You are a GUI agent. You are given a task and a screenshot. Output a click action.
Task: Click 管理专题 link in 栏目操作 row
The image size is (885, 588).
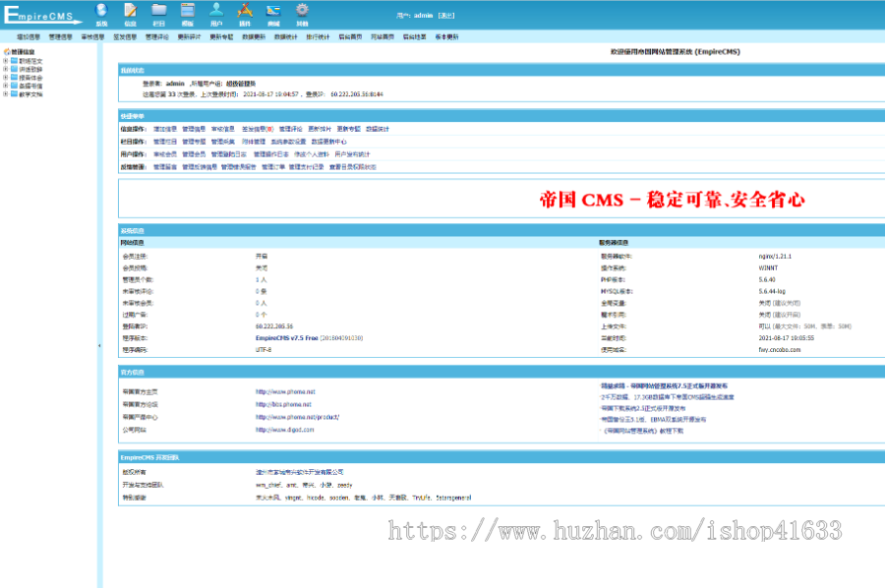click(x=194, y=142)
